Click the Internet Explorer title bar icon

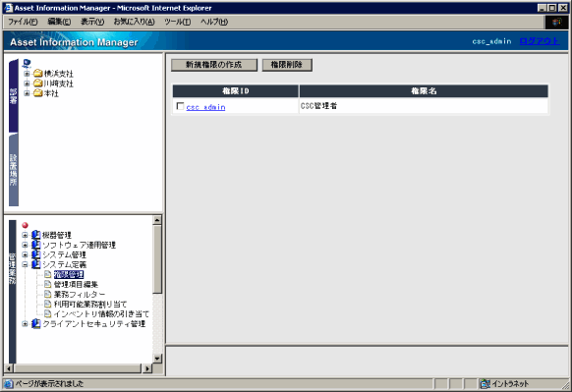point(9,8)
